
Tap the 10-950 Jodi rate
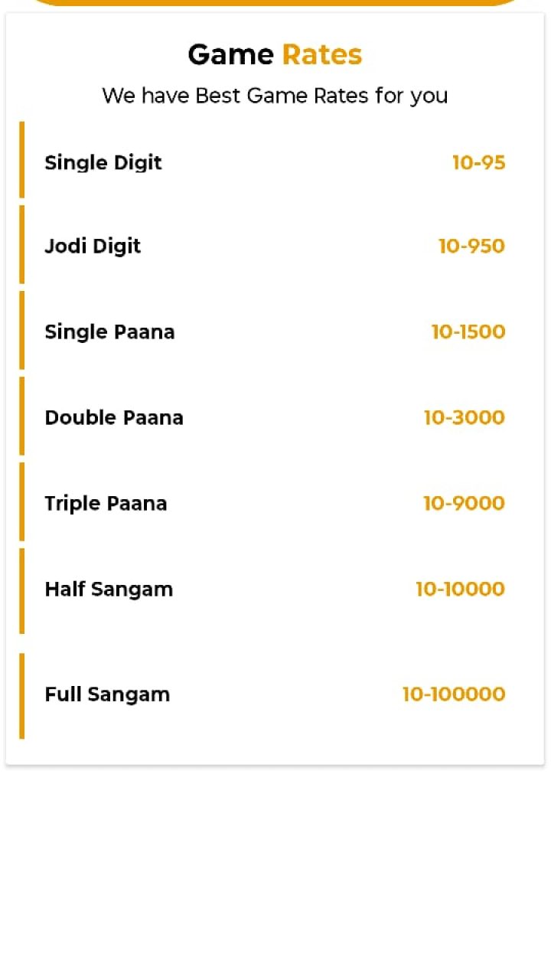pyautogui.click(x=471, y=246)
